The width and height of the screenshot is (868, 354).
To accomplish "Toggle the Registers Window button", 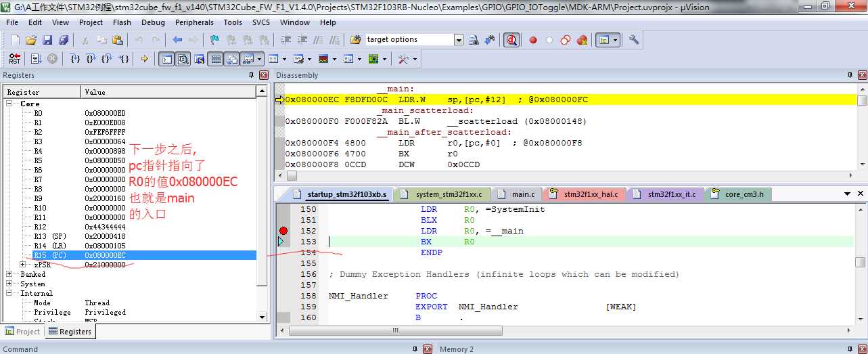I will tap(216, 59).
